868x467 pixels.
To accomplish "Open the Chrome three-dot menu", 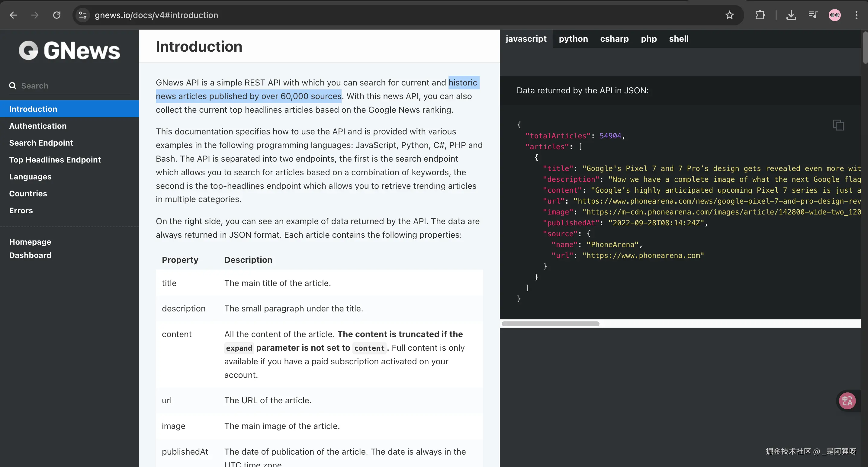I will 856,15.
